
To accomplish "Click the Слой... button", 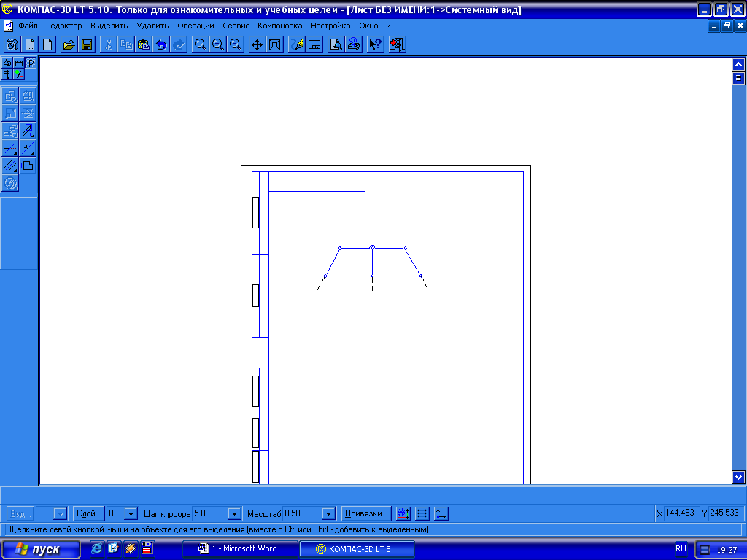I will tap(88, 514).
